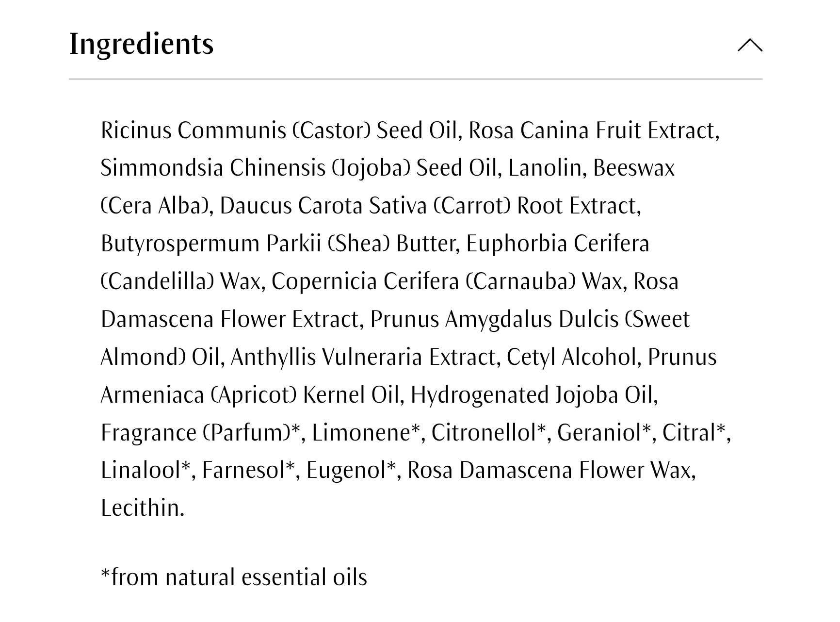Click the "*from natural essential oils" footnote

pos(234,577)
